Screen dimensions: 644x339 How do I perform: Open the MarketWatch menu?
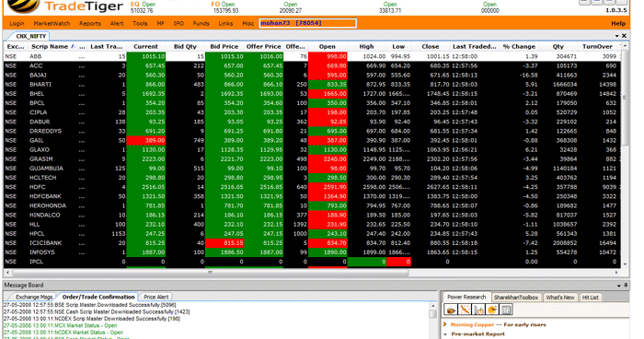[52, 23]
